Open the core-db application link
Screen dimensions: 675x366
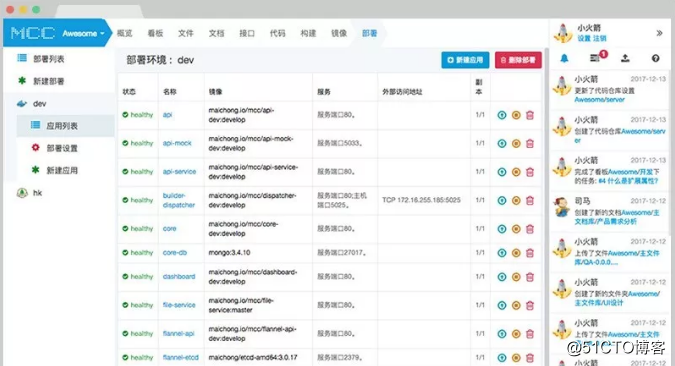click(x=175, y=253)
